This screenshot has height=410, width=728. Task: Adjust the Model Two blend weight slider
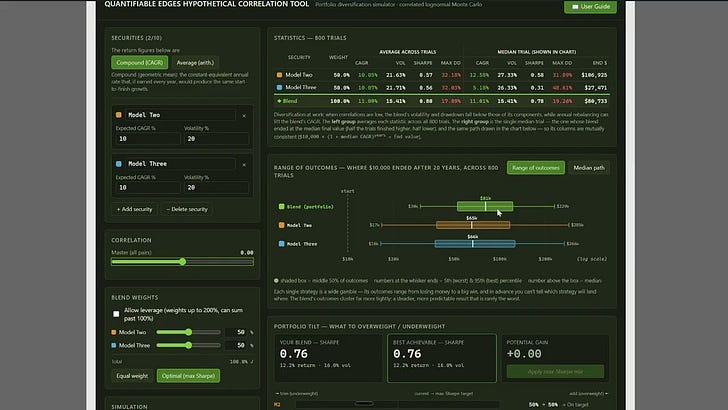click(188, 332)
